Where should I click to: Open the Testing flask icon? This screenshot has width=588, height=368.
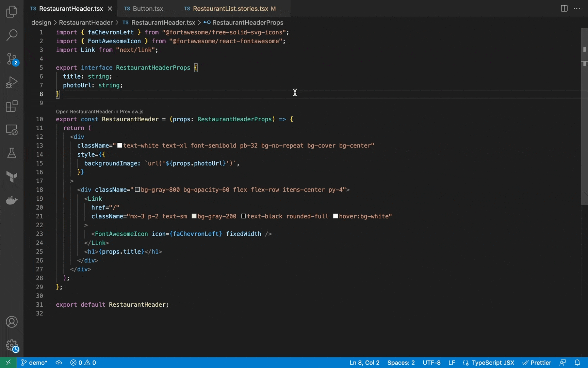point(12,153)
